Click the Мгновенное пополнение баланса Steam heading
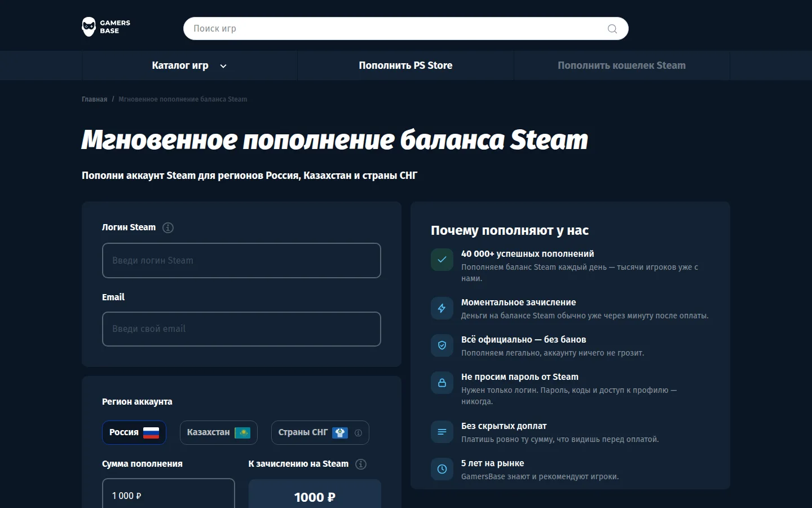Image resolution: width=812 pixels, height=508 pixels. coord(335,140)
